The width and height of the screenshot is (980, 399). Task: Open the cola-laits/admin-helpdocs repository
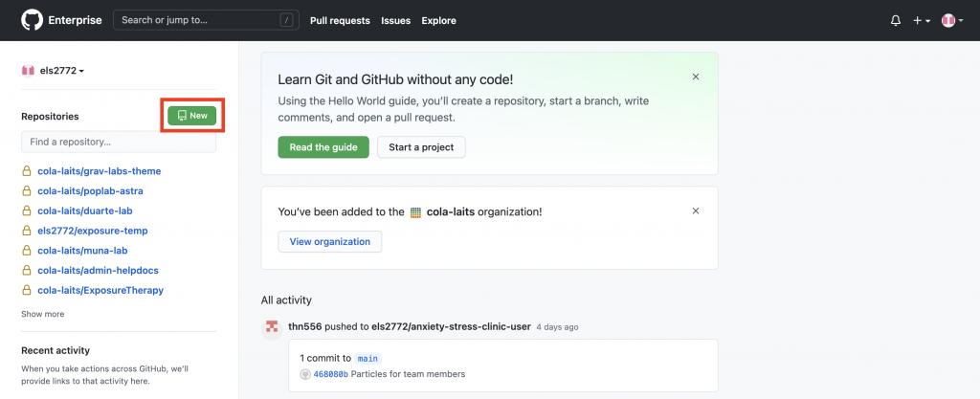click(99, 271)
